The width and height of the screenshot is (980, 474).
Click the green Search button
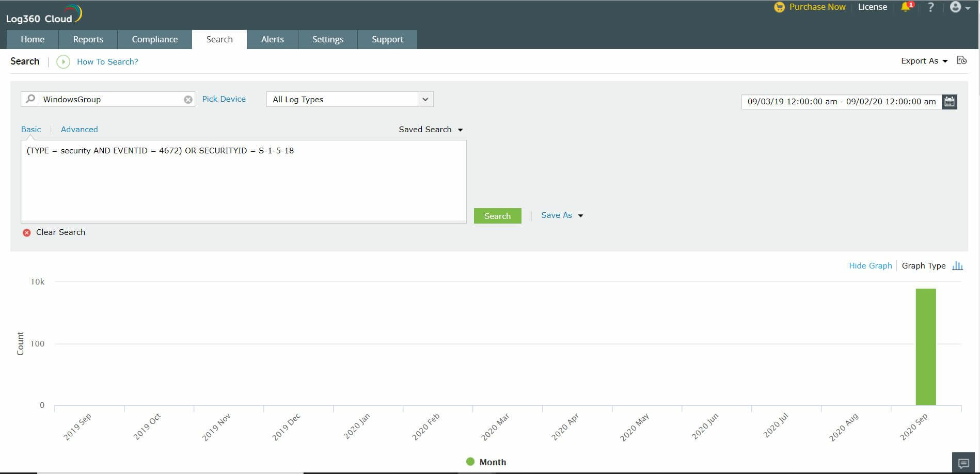pos(497,215)
